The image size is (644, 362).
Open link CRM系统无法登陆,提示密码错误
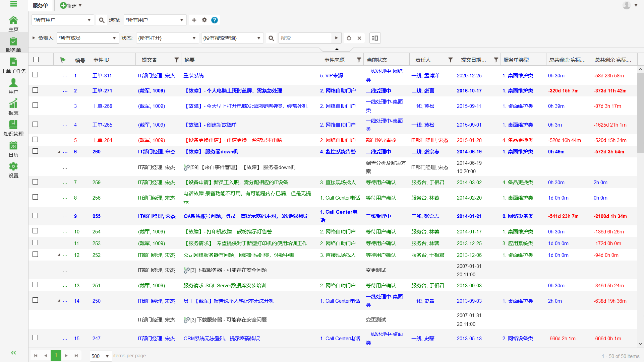coord(222,339)
